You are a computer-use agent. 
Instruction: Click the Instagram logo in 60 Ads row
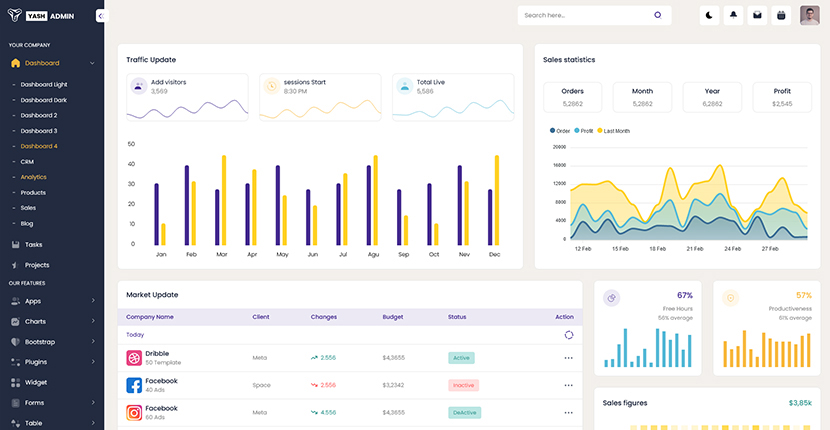pos(134,413)
